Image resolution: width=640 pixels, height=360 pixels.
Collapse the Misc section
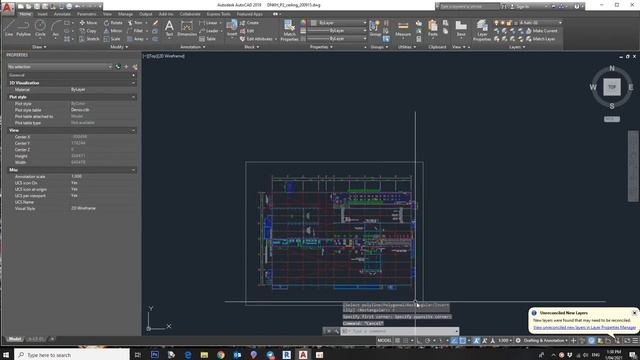coord(133,170)
